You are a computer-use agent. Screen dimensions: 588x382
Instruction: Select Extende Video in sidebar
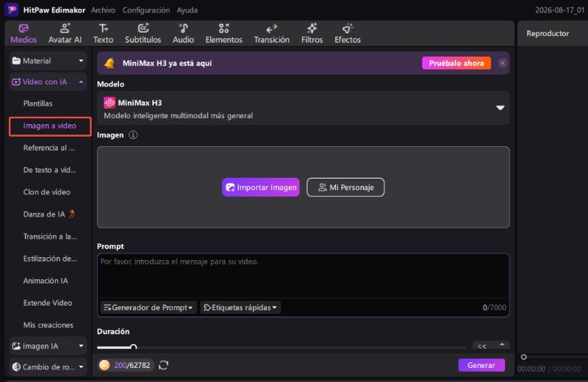point(48,303)
